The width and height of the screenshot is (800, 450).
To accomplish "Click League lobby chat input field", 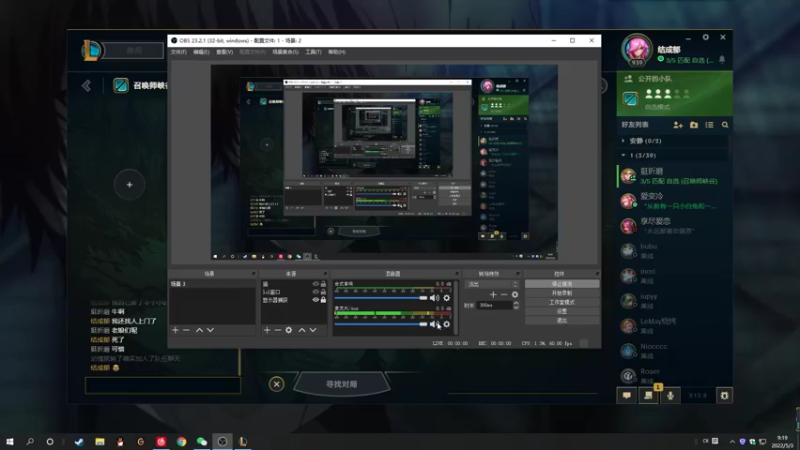I will coord(163,385).
